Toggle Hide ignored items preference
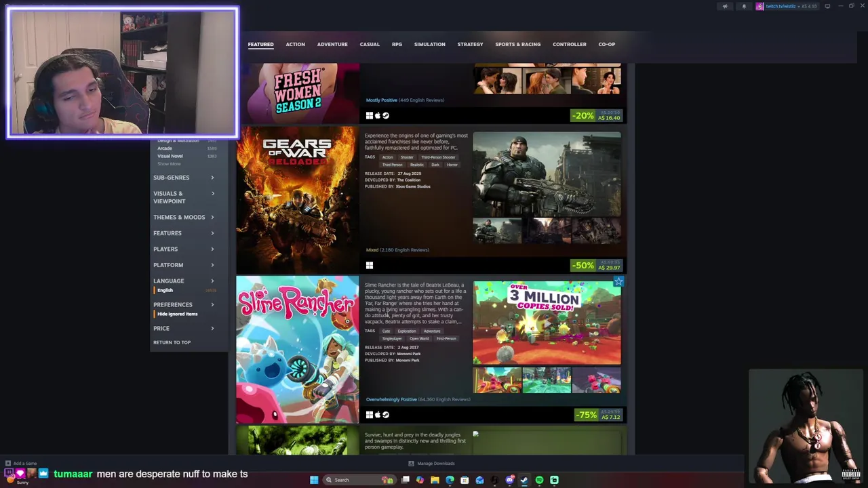This screenshot has height=488, width=868. click(x=186, y=314)
